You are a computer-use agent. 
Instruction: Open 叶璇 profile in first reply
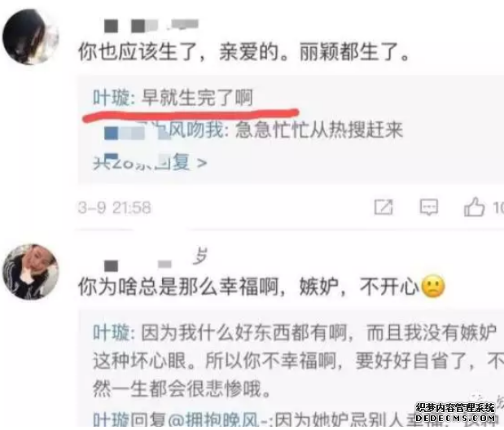coord(112,98)
